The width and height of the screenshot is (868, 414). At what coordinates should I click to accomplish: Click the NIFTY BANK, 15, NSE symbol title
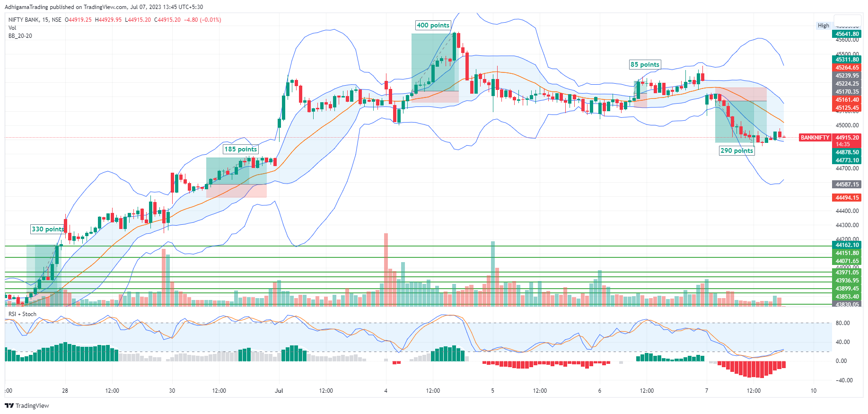tap(35, 20)
